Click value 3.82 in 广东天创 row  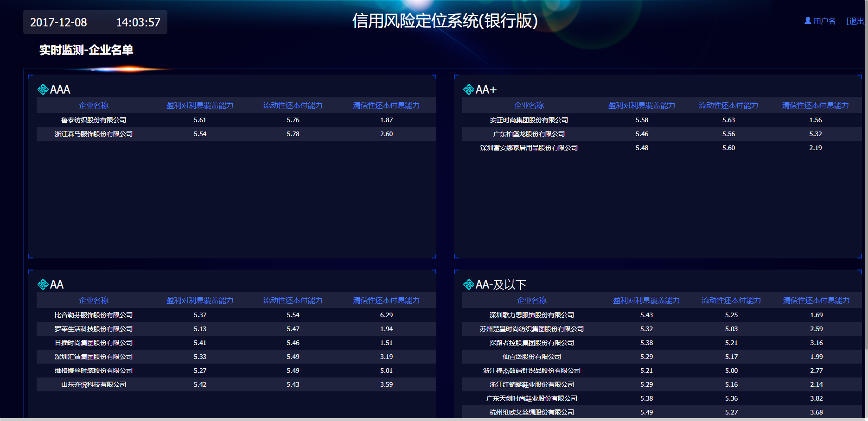click(x=817, y=398)
